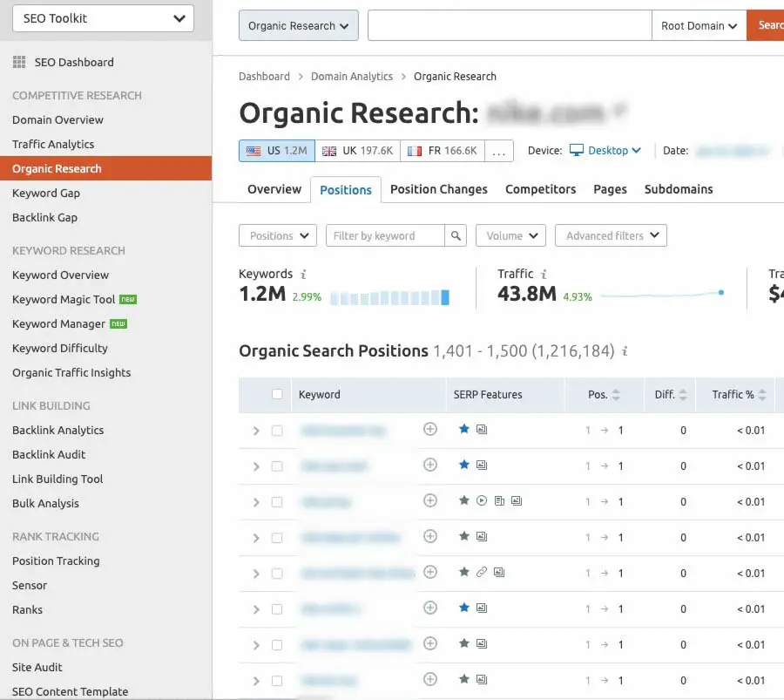Open the Advanced filters dropdown

pos(611,235)
